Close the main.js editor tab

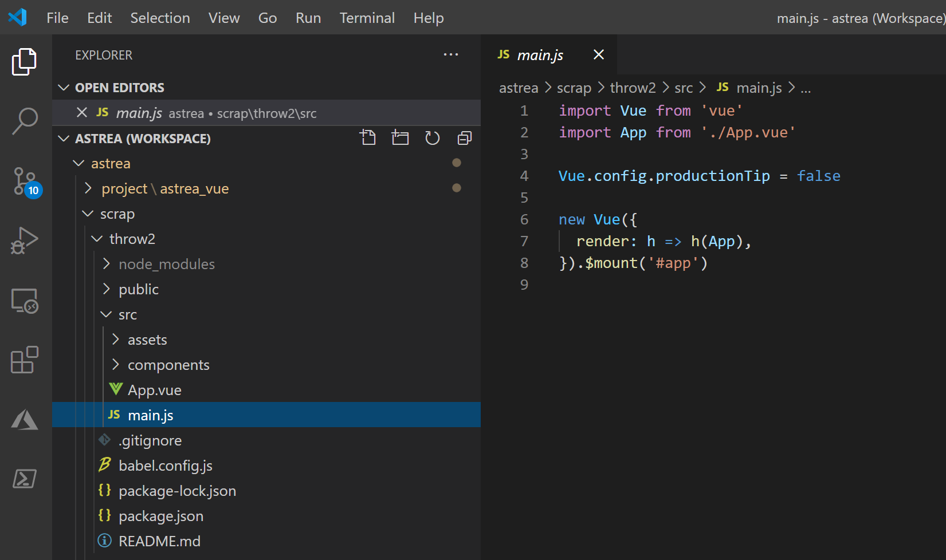599,54
